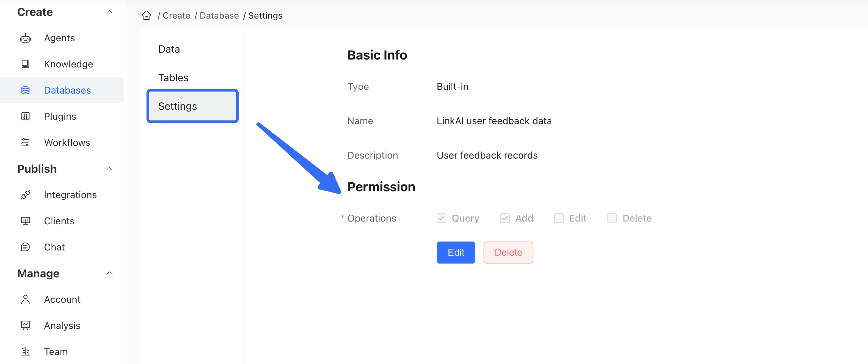Toggle the Add permission checkbox
The height and width of the screenshot is (364, 868).
click(505, 218)
